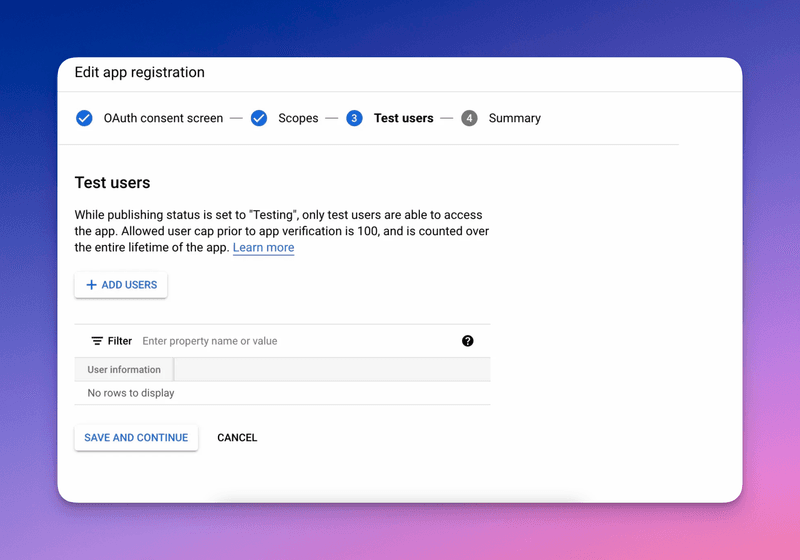800x560 pixels.
Task: Click the Filter list icon
Action: [97, 341]
